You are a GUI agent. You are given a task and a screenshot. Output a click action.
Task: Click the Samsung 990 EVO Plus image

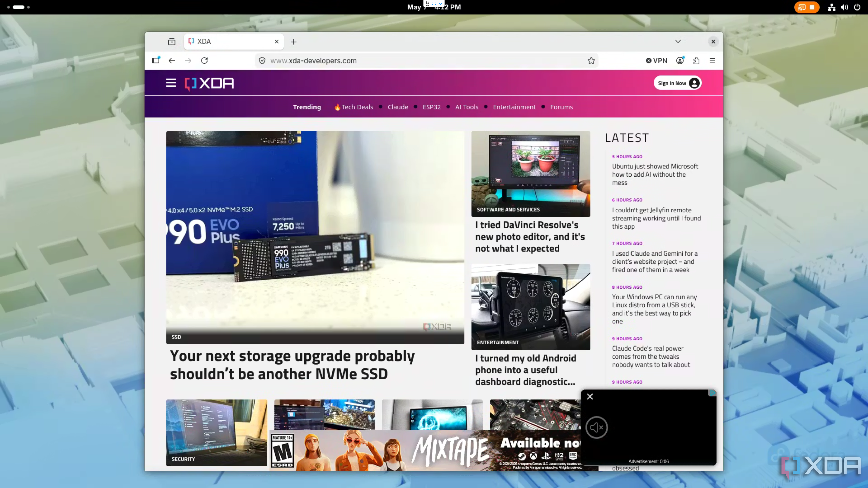(x=315, y=237)
